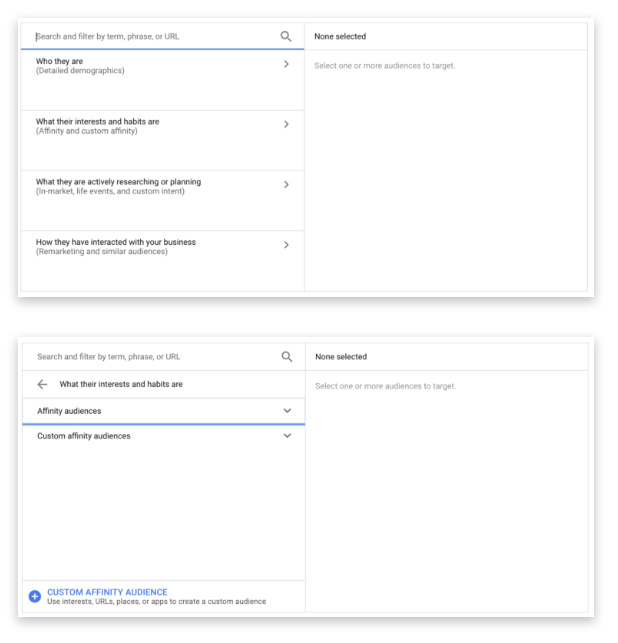Choose What they are actively researching or planning
This screenshot has height=643, width=618.
(118, 182)
